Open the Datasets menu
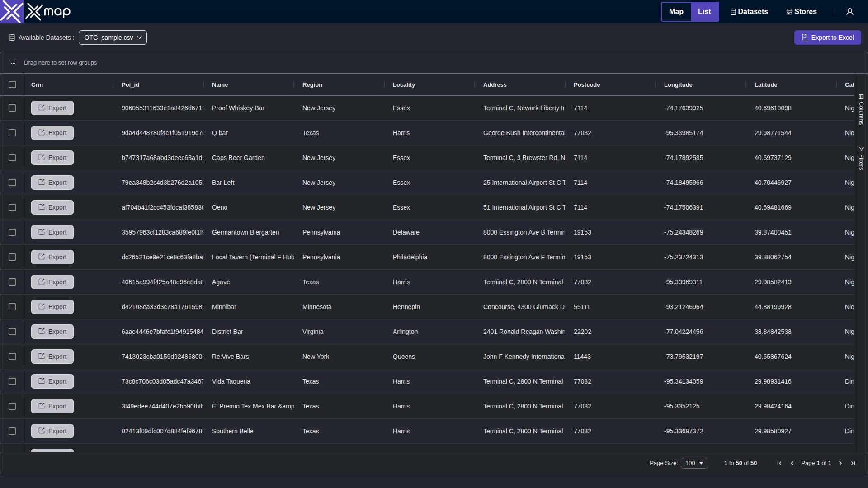The image size is (868, 488). [x=749, y=12]
